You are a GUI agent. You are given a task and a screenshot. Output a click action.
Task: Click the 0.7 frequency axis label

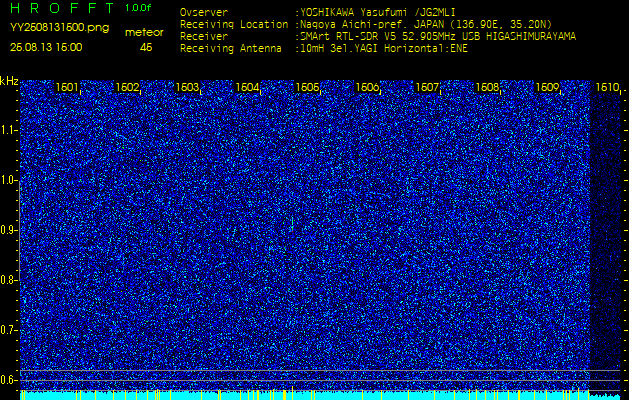(x=8, y=330)
